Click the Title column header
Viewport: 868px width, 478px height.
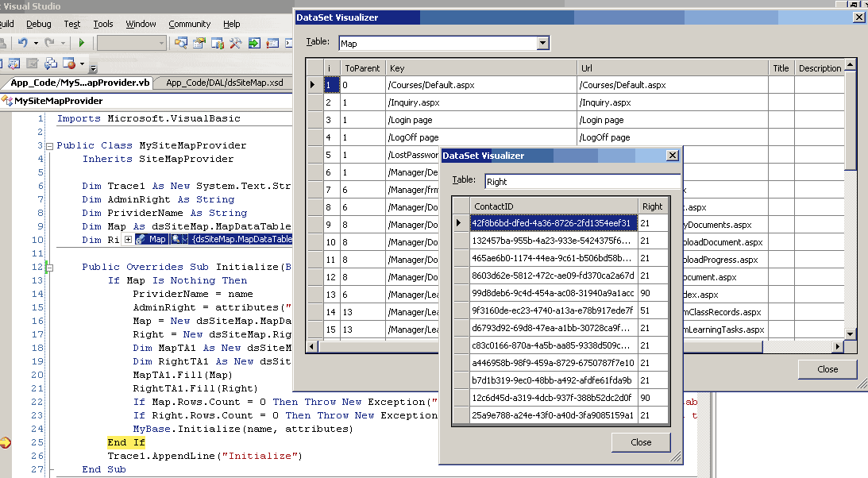(781, 68)
